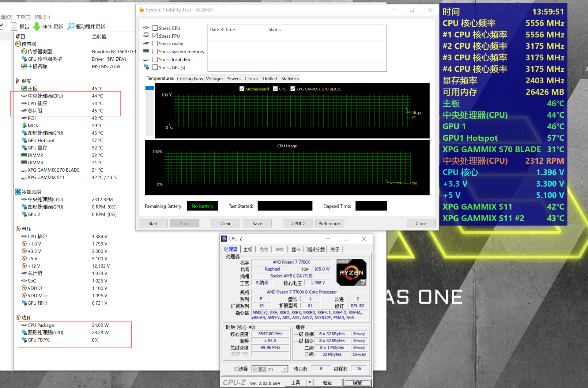
Task: Uncheck the Stress FPU checkbox
Action: pyautogui.click(x=155, y=36)
